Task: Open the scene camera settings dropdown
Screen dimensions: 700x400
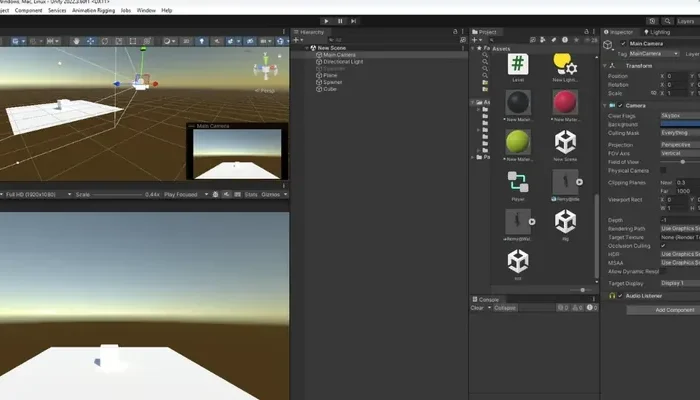Action: [x=266, y=41]
